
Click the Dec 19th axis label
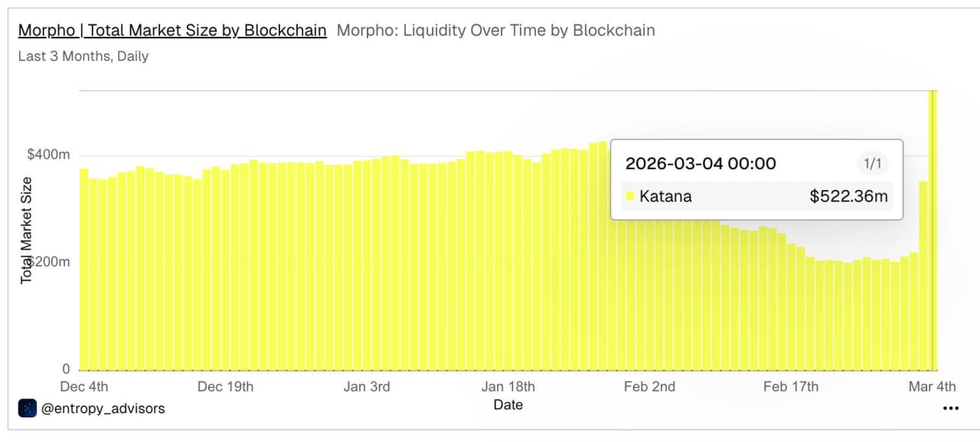(x=225, y=386)
